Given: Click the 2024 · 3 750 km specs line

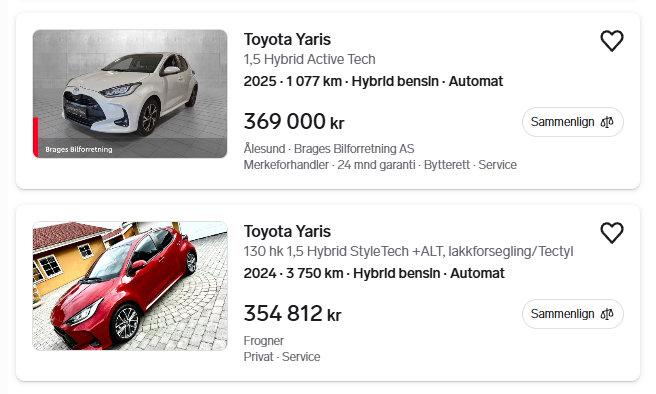Looking at the screenshot, I should point(374,273).
